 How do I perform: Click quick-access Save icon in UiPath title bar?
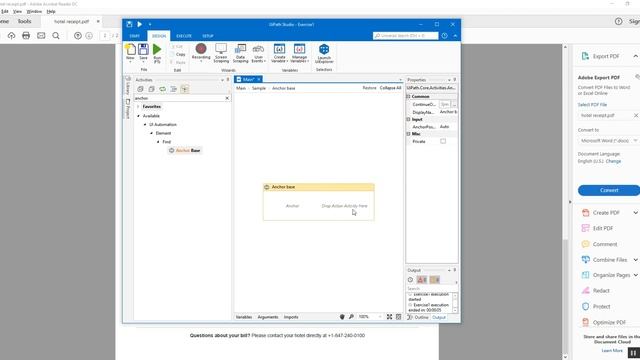(129, 24)
